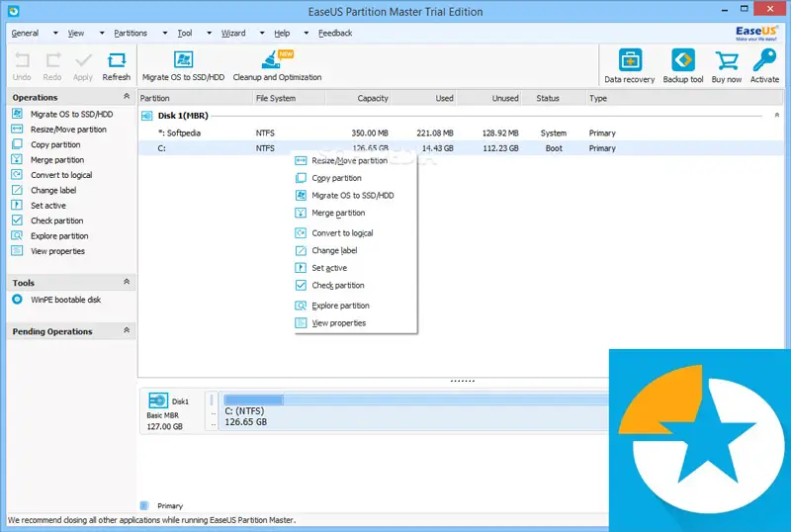Choose Merge partition from context menu

[356, 213]
